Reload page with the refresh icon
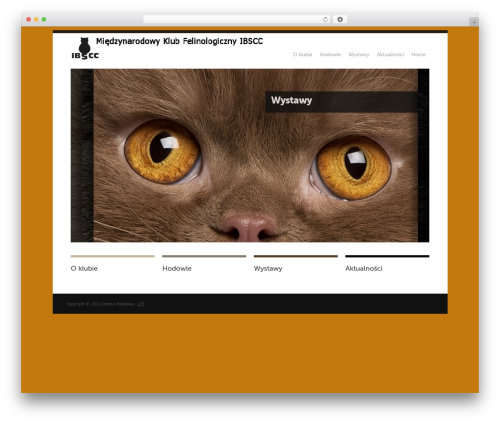This screenshot has height=423, width=500. click(325, 19)
